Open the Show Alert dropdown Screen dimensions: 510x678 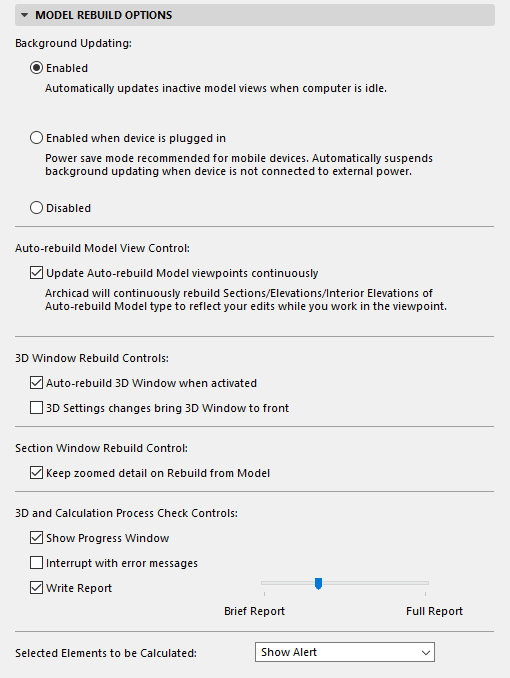tap(345, 652)
